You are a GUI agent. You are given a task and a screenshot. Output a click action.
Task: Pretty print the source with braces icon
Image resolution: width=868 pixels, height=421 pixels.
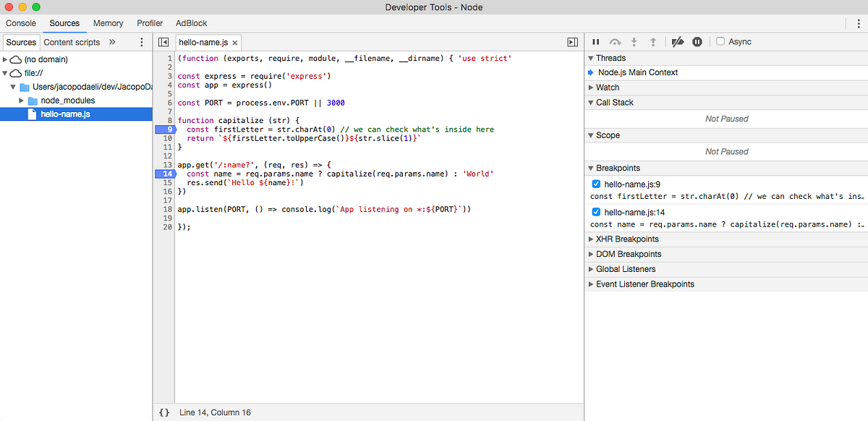(164, 412)
